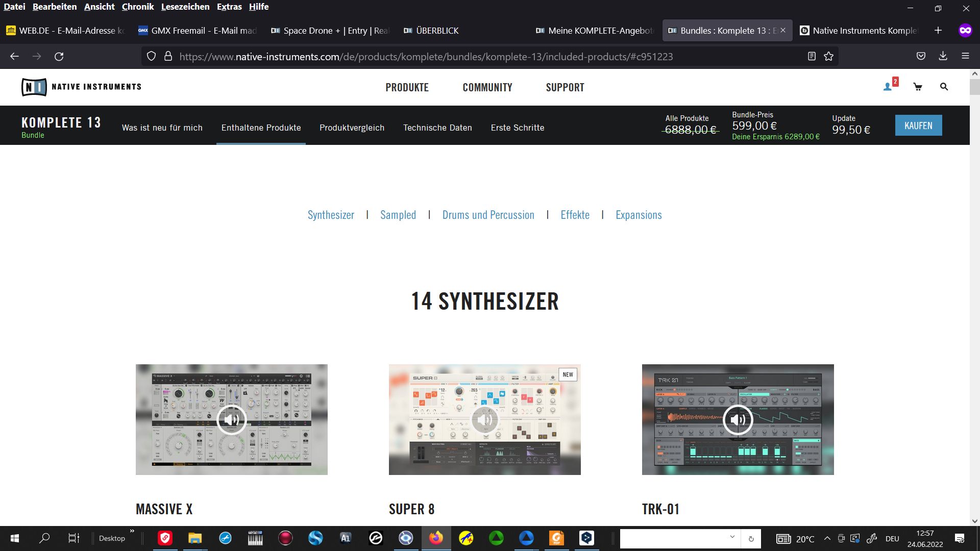Viewport: 980px width, 551px height.
Task: Open 'Was ist neu für mich' section
Action: pos(162,128)
